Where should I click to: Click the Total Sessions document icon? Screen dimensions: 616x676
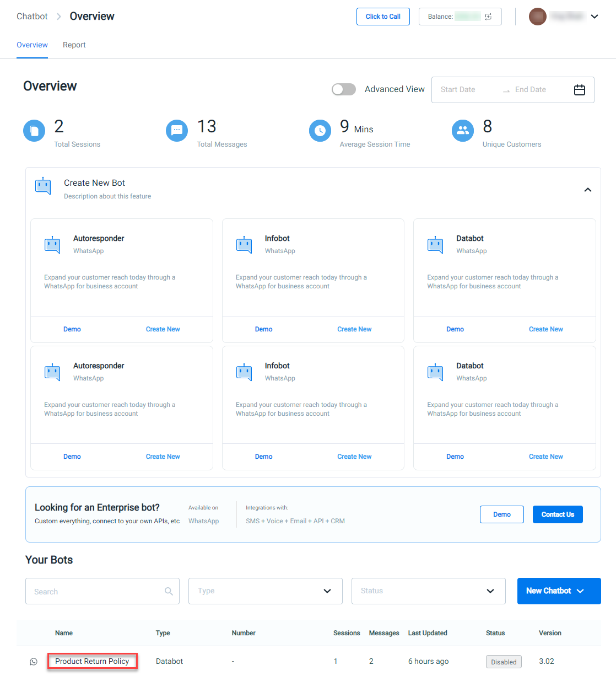pyautogui.click(x=34, y=131)
